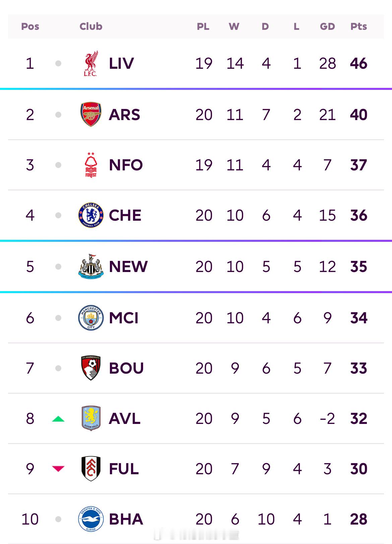Click the Aston Villa crest
Screen dimensions: 392x544
click(x=91, y=418)
